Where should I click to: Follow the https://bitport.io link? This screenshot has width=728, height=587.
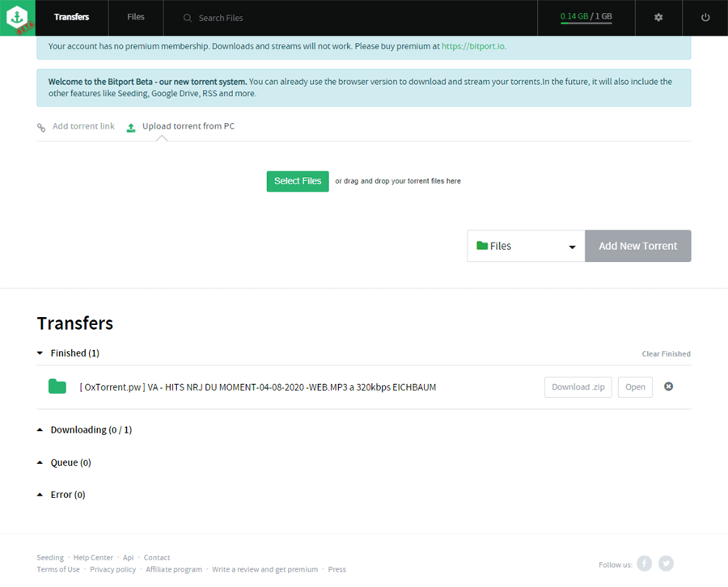(472, 46)
